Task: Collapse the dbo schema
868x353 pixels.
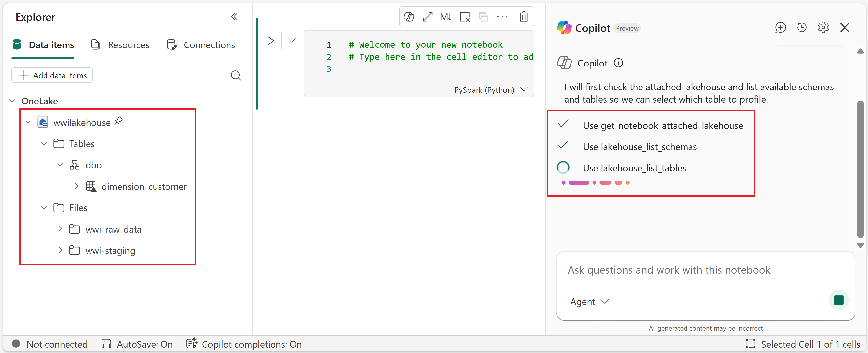Action: tap(60, 165)
